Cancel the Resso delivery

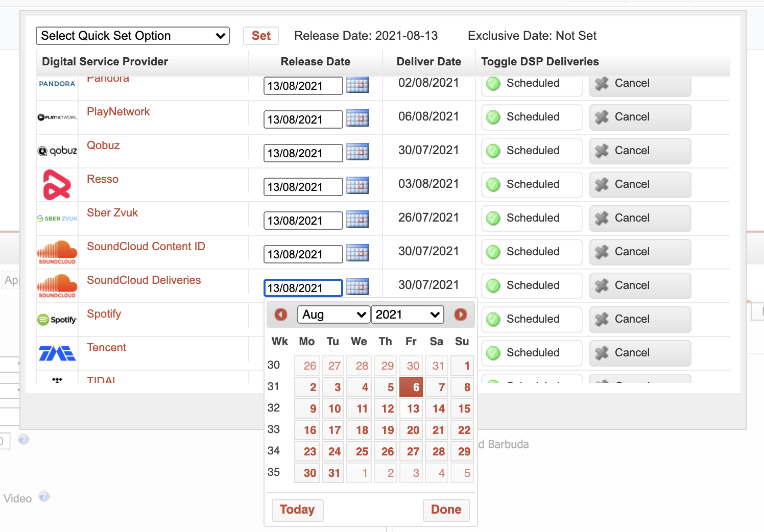[640, 185]
